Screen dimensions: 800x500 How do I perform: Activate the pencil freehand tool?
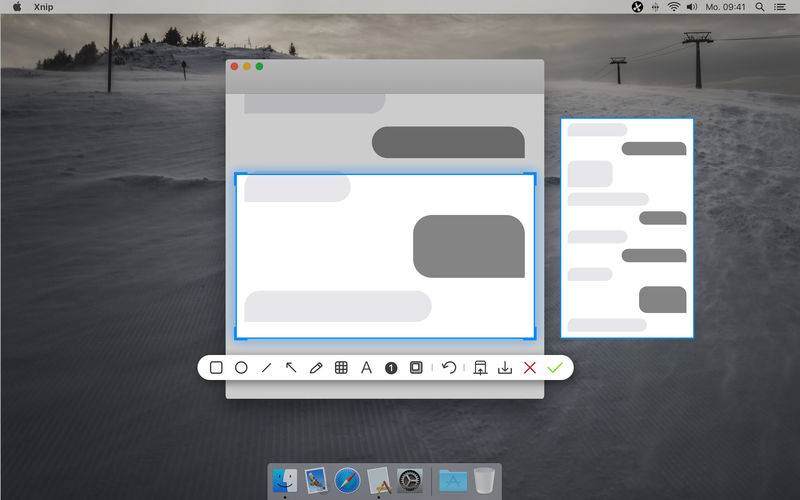point(316,367)
